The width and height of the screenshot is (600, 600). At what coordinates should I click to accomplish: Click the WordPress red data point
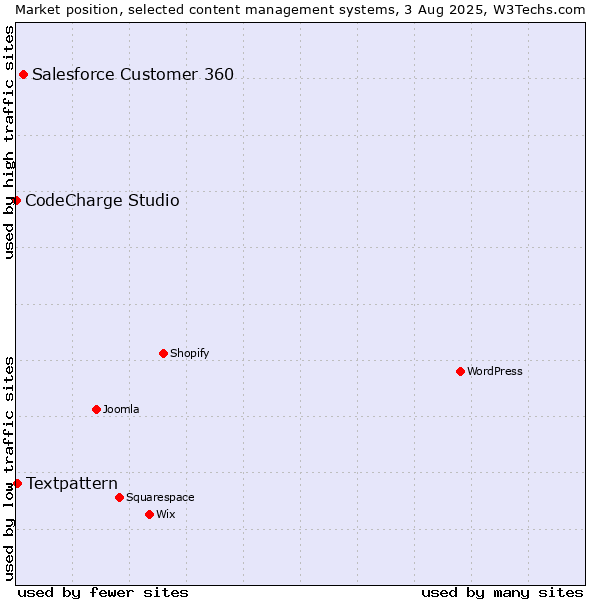460,372
